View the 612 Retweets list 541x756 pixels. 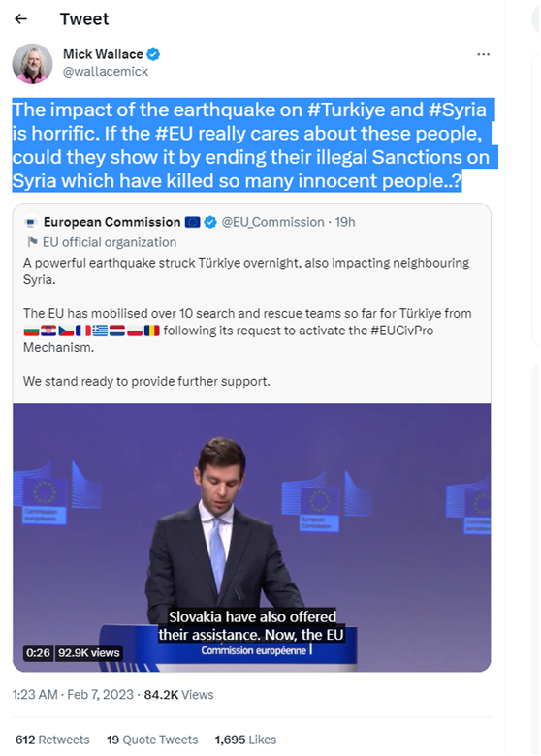click(52, 740)
